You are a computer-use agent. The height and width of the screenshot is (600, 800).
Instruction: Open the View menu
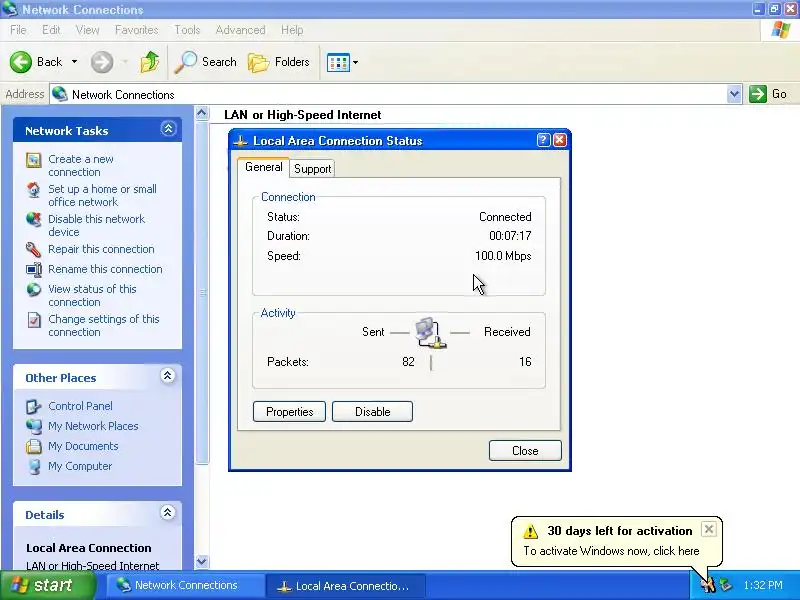[x=87, y=30]
